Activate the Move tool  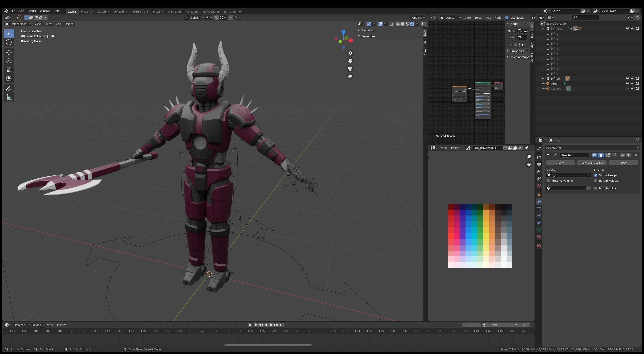[x=9, y=52]
